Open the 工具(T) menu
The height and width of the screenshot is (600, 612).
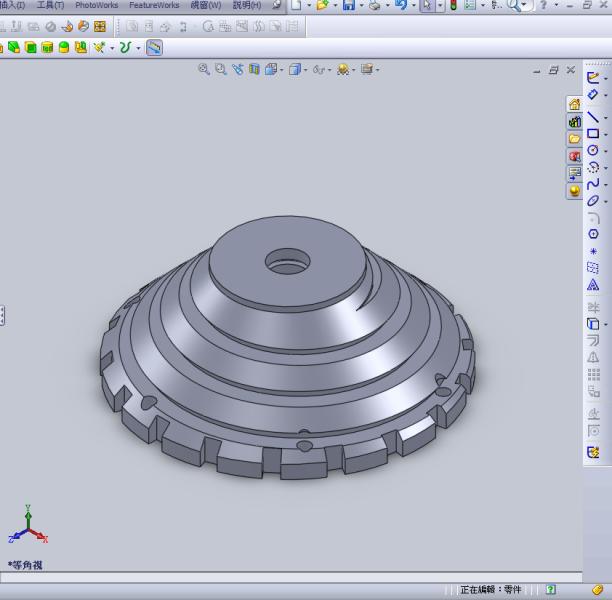pos(50,5)
